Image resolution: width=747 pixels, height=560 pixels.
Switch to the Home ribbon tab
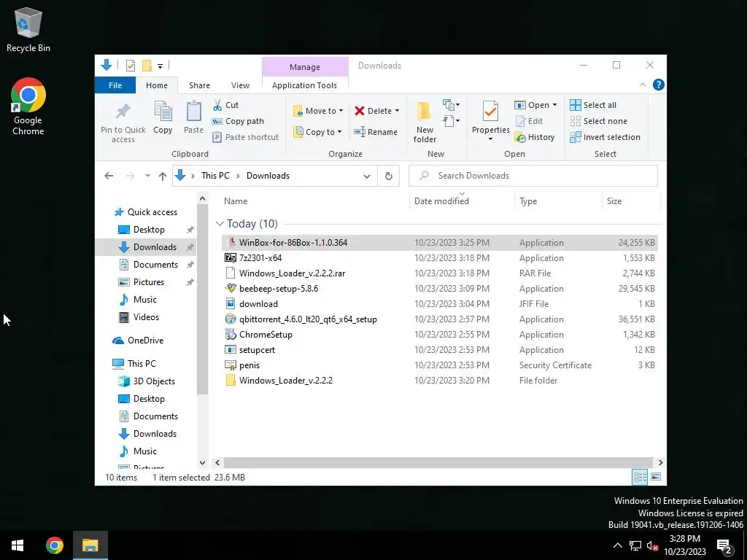coord(157,85)
